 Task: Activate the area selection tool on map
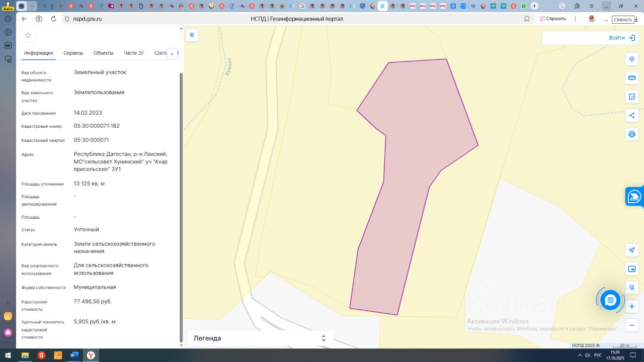point(632,97)
